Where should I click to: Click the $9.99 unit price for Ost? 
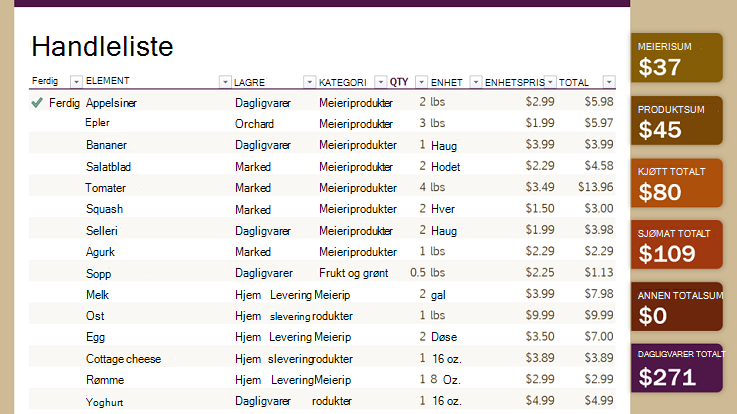(x=540, y=315)
